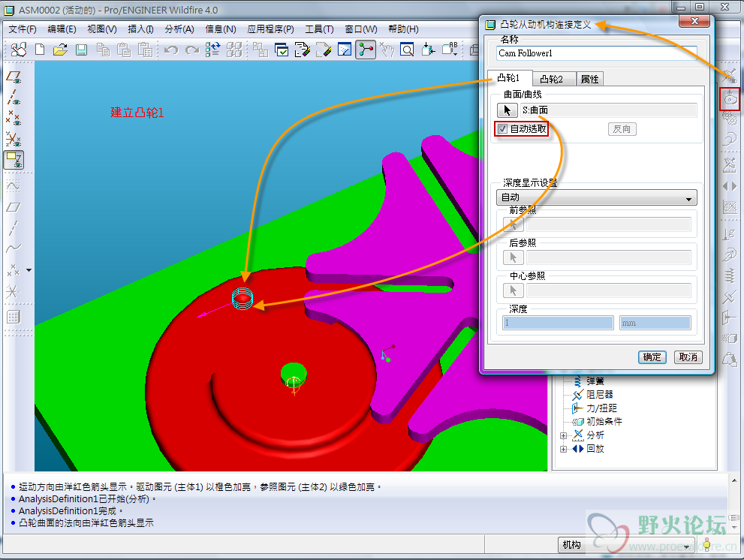The height and width of the screenshot is (560, 744).
Task: Click the Undo arrow in the toolbar
Action: [x=171, y=50]
